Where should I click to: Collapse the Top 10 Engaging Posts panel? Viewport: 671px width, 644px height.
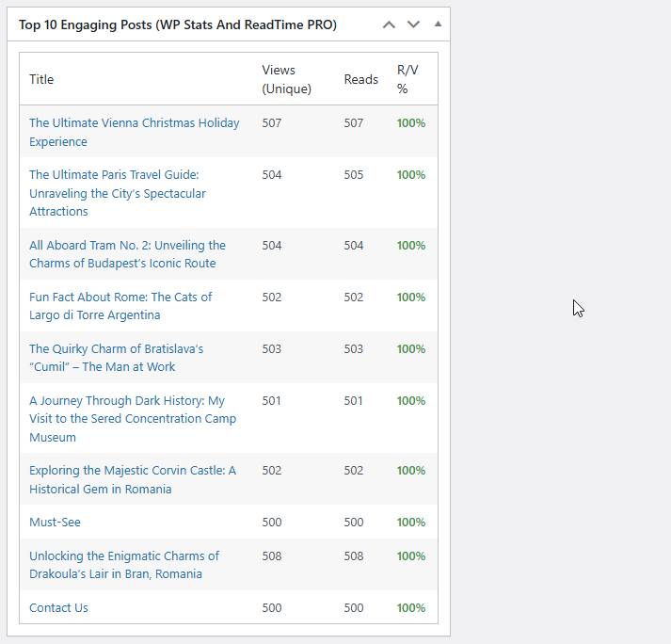click(x=438, y=24)
